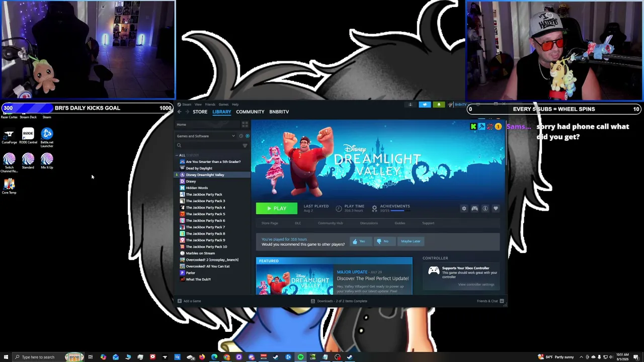This screenshot has width=644, height=362.
Task: Open Steam notifications bell
Action: (x=439, y=105)
